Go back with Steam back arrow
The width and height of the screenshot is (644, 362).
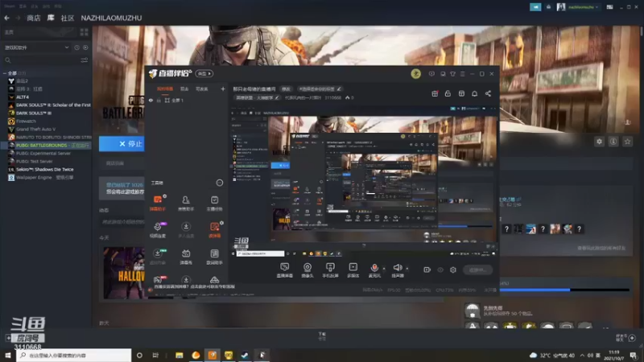point(7,18)
